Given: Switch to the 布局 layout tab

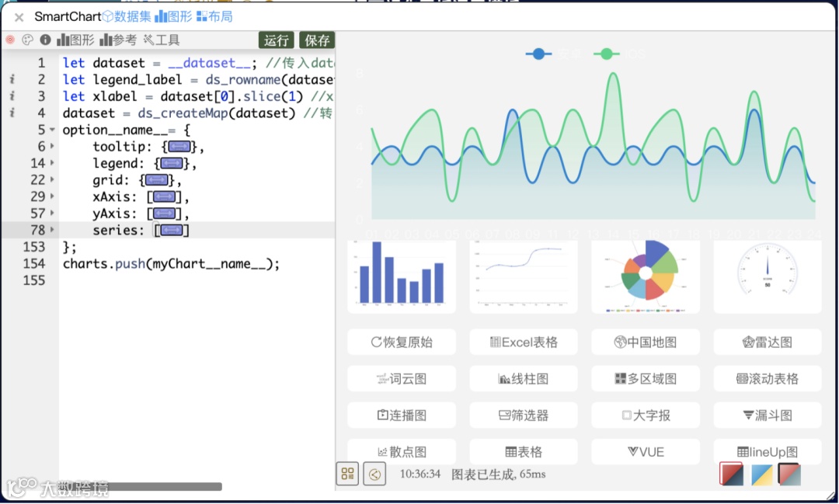Looking at the screenshot, I should pos(214,16).
